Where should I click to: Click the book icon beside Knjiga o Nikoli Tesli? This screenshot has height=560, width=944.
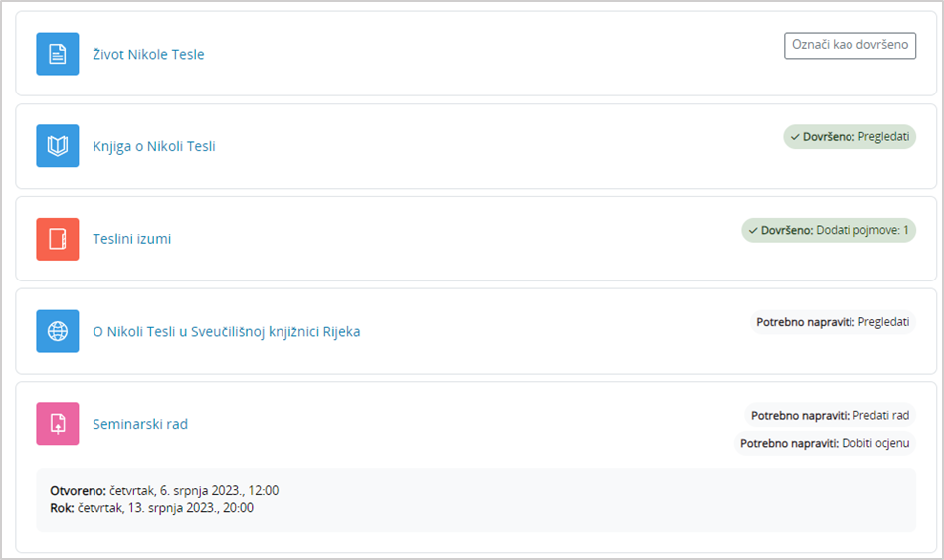58,146
